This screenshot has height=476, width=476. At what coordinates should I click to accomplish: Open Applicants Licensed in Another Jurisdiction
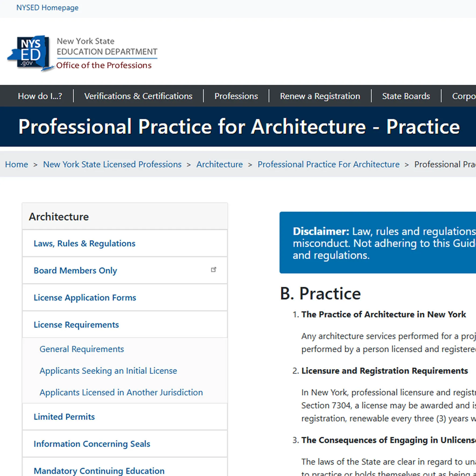pyautogui.click(x=121, y=392)
